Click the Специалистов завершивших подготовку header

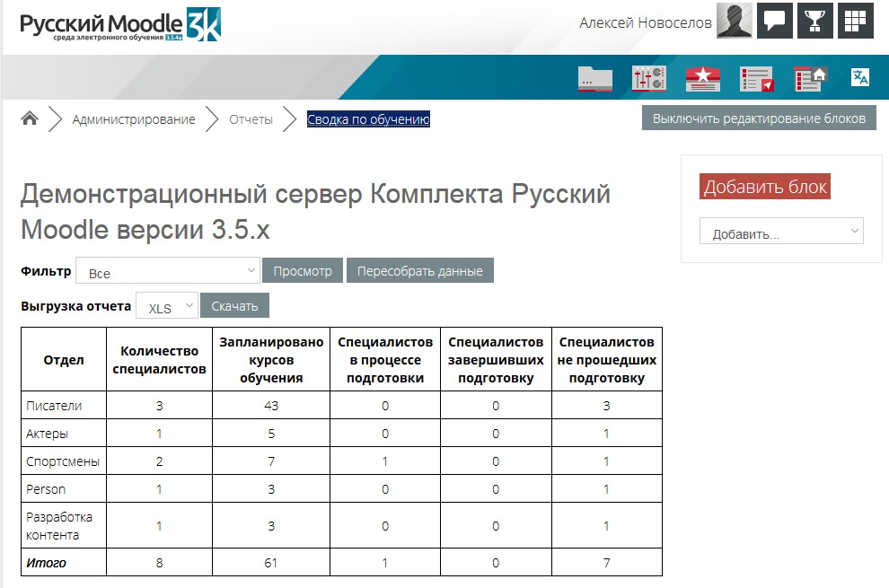[x=496, y=359]
